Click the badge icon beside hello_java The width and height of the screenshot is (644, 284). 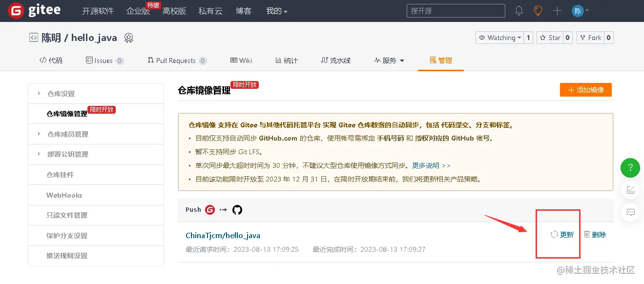(129, 38)
